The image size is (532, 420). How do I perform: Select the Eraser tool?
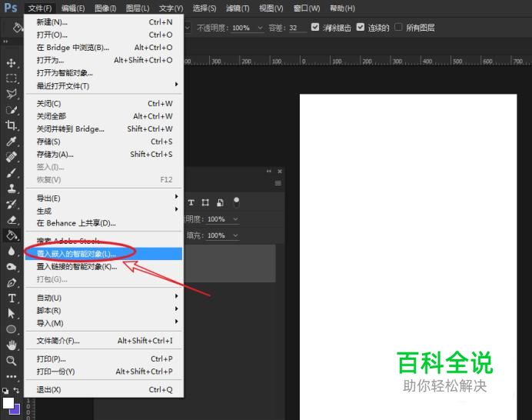(12, 220)
